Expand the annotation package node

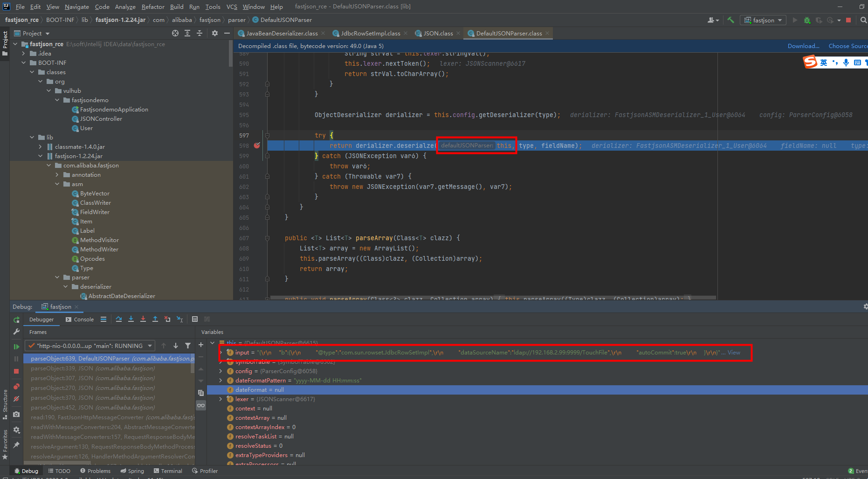tap(57, 174)
